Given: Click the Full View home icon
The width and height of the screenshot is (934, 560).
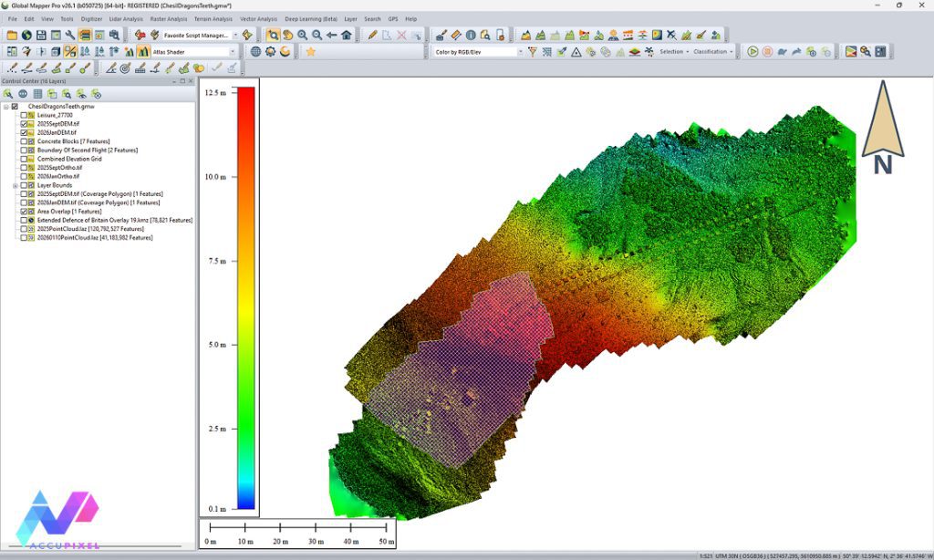Looking at the screenshot, I should (347, 36).
